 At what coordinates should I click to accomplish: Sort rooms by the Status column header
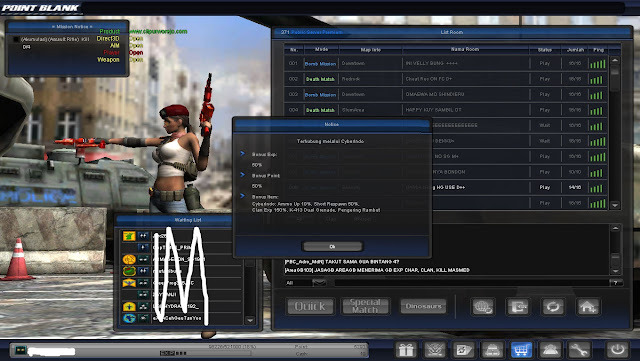[x=544, y=49]
